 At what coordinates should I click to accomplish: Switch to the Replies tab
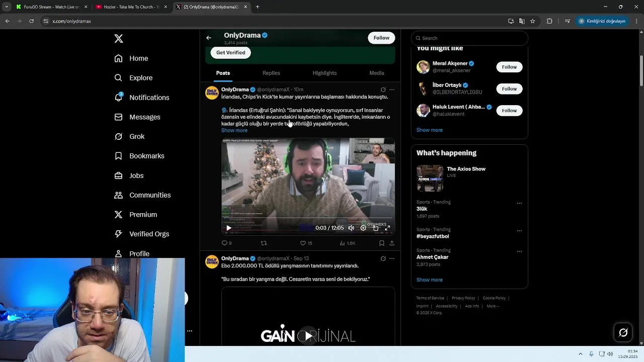click(x=271, y=73)
